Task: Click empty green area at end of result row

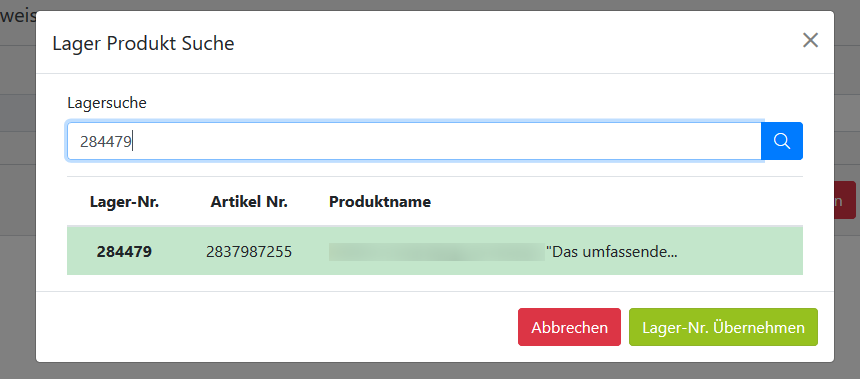Action: pyautogui.click(x=740, y=251)
